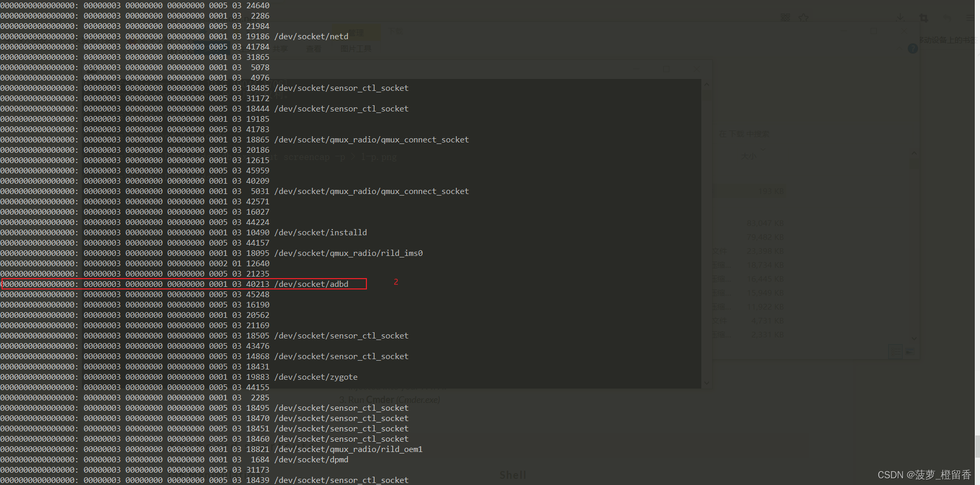
Task: Click the line with inode 44224
Action: [135, 222]
